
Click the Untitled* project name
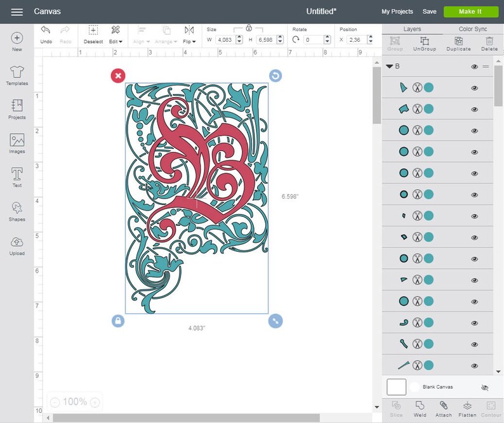[321, 11]
